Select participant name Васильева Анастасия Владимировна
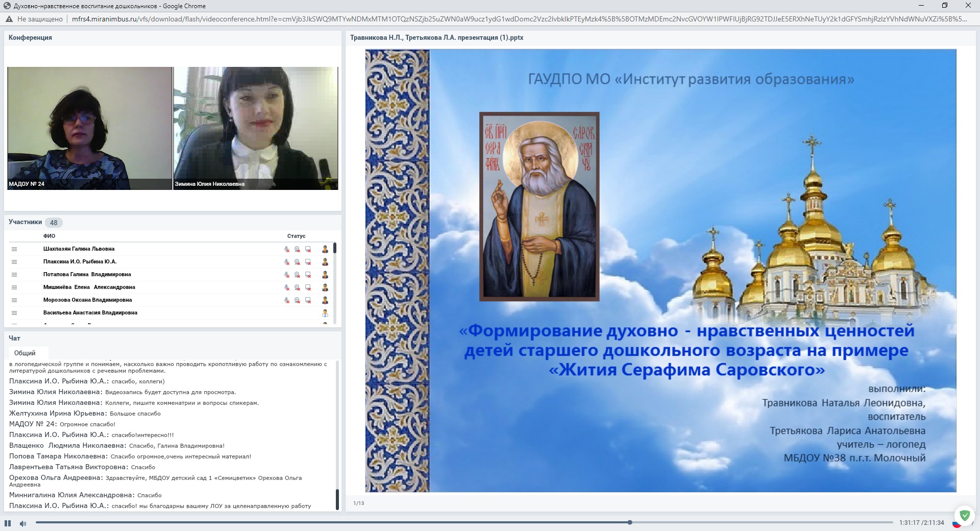The height and width of the screenshot is (531, 980). pyautogui.click(x=90, y=313)
